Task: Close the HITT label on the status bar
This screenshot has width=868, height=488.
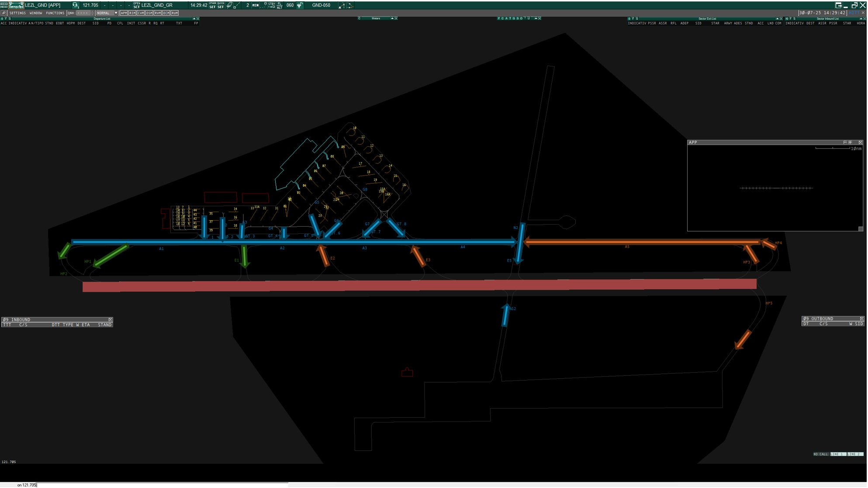Action: point(864,13)
